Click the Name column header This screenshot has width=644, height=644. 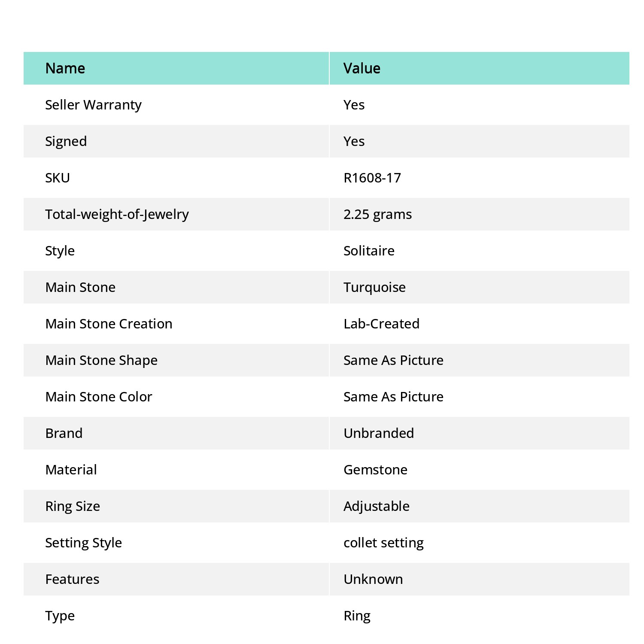65,68
